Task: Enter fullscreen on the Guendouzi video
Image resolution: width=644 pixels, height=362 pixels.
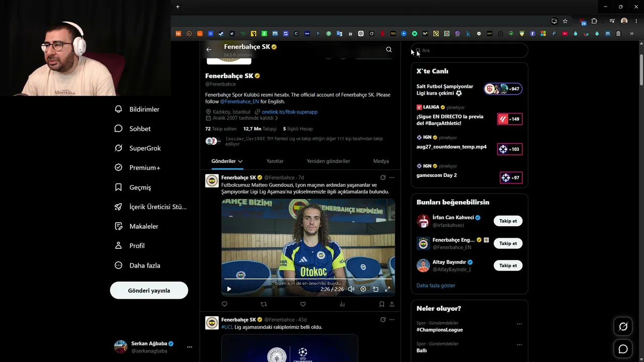Action: click(x=387, y=289)
